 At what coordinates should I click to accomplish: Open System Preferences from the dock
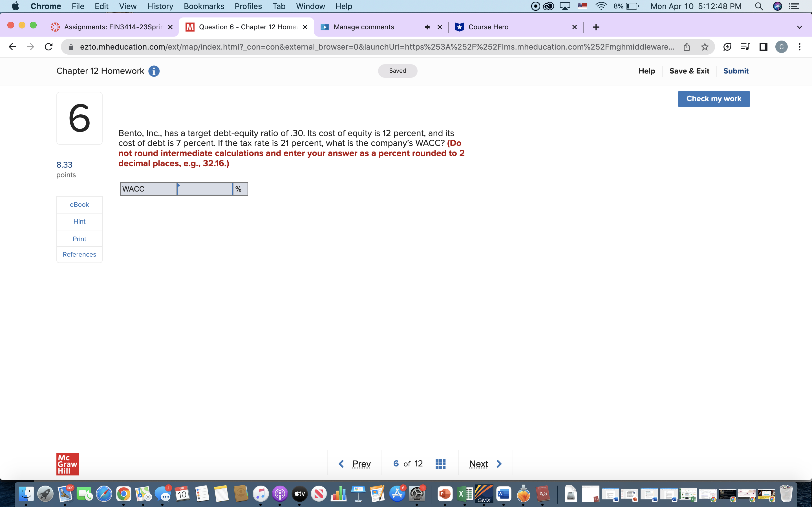click(x=416, y=493)
